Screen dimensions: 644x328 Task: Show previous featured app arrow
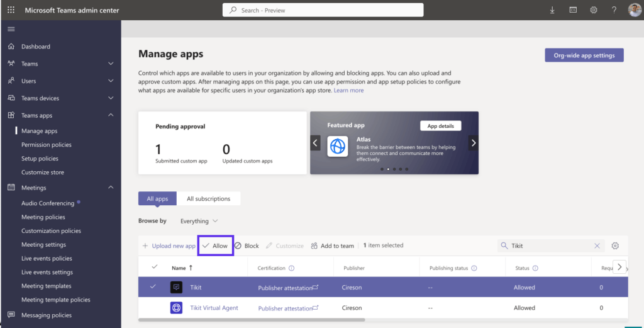point(316,143)
